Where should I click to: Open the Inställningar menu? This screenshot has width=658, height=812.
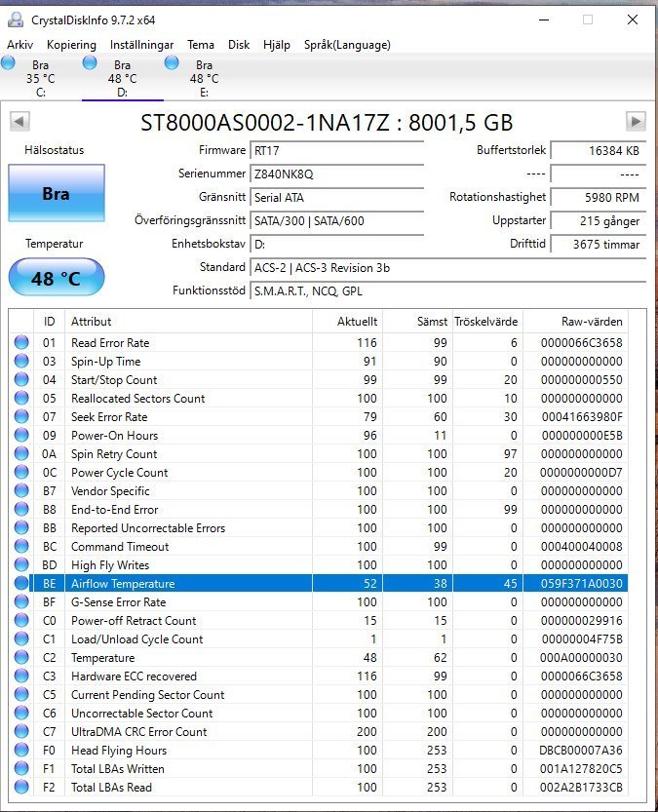[x=142, y=45]
